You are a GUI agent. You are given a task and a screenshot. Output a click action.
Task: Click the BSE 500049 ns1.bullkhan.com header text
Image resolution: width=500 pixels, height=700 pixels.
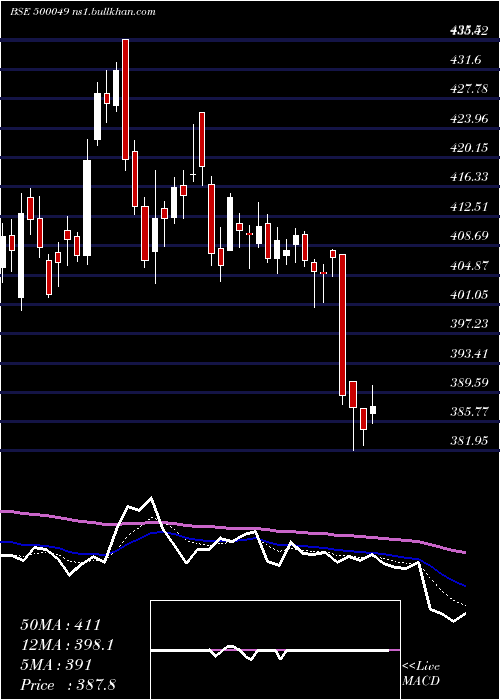[83, 12]
